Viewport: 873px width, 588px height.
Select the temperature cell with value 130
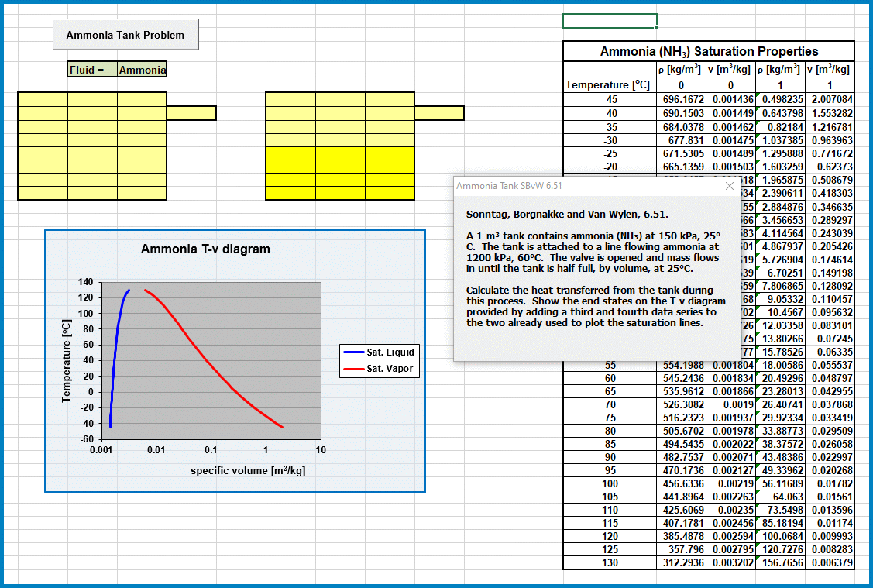click(610, 562)
